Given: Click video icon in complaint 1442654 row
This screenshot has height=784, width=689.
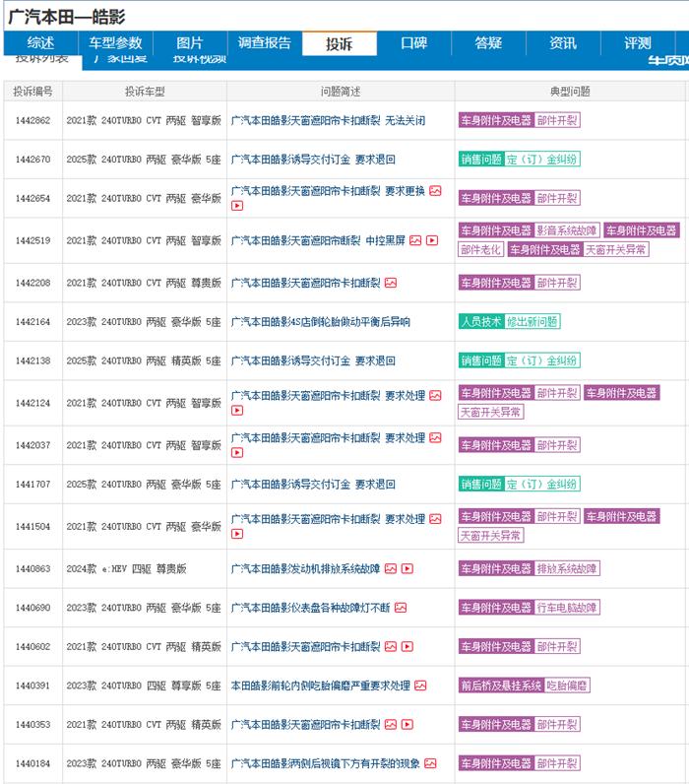Looking at the screenshot, I should 237,206.
